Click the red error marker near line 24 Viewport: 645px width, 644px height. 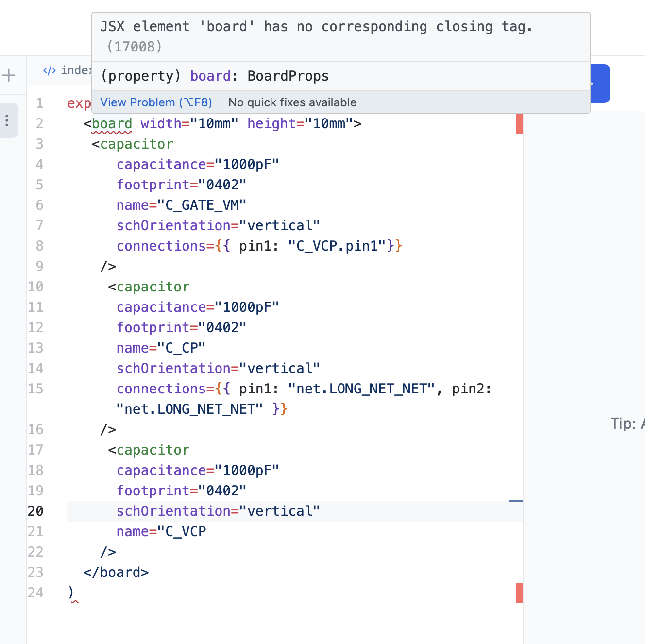tap(519, 593)
